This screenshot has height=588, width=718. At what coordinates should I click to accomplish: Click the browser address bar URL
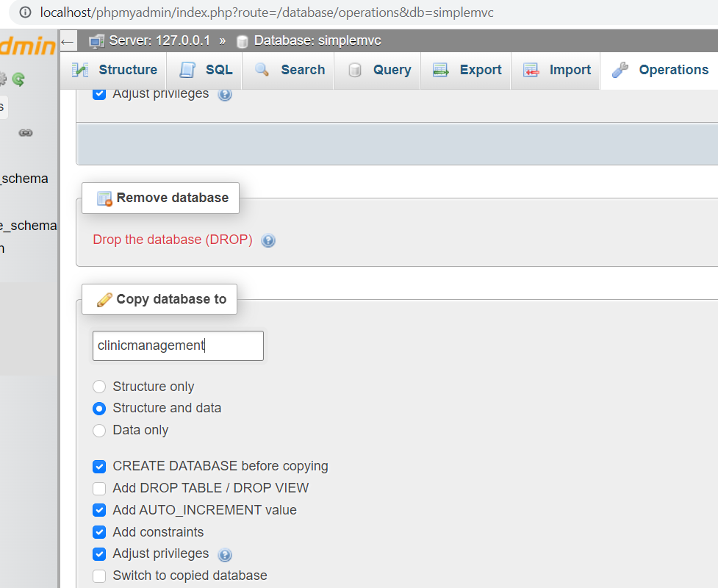coord(267,12)
